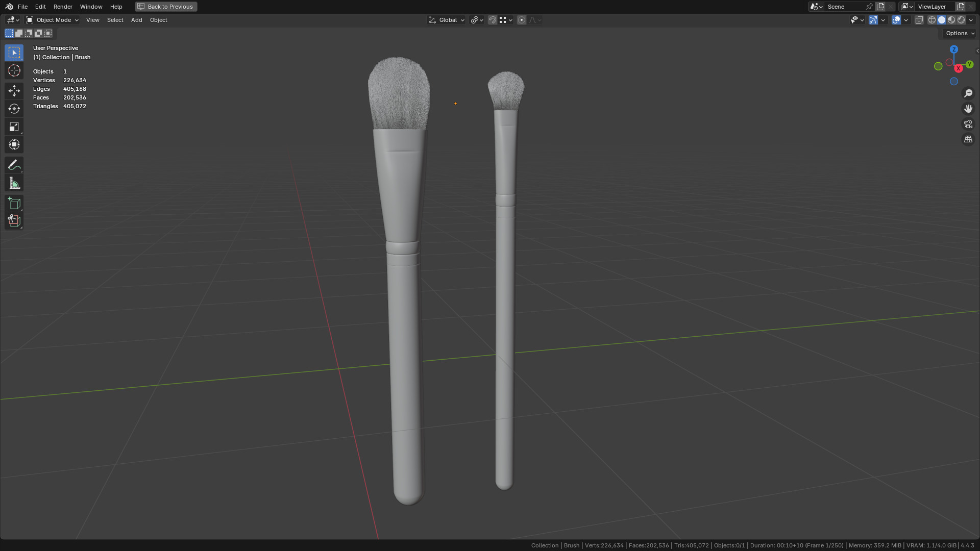Screen dimensions: 980x551
Task: Select the Move tool
Action: point(14,91)
